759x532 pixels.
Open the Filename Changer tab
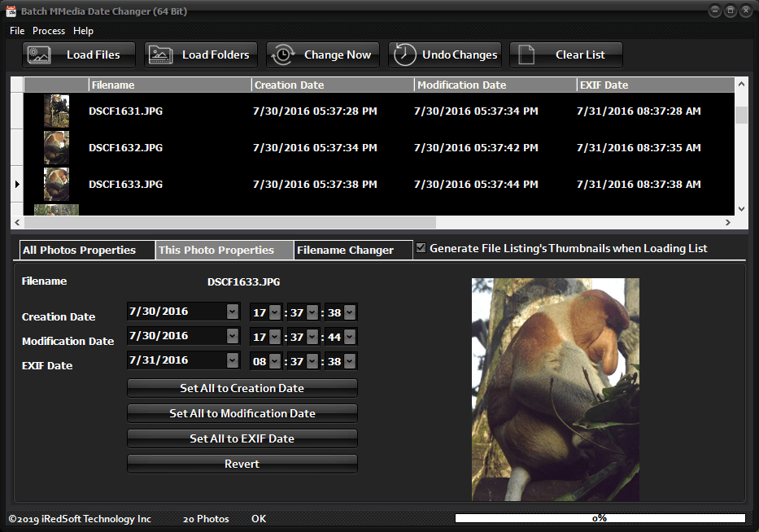(x=353, y=251)
